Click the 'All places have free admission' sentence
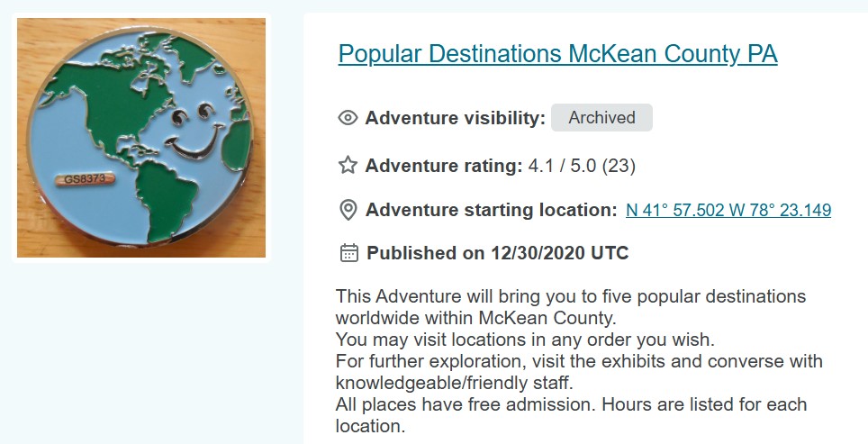This screenshot has height=444, width=868. click(571, 404)
